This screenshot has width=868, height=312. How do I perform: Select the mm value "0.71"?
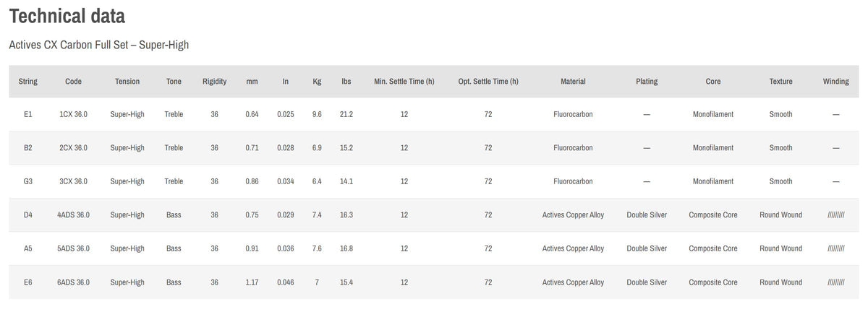pyautogui.click(x=252, y=148)
